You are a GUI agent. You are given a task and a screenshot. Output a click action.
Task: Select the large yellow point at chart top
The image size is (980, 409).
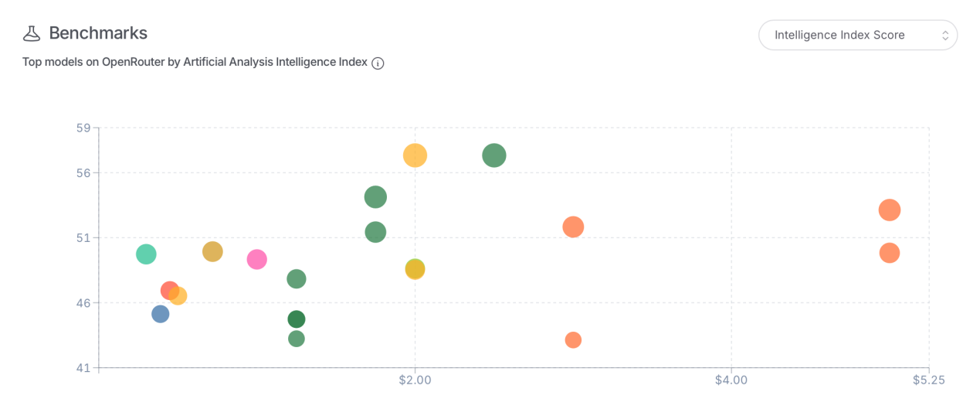pyautogui.click(x=415, y=155)
